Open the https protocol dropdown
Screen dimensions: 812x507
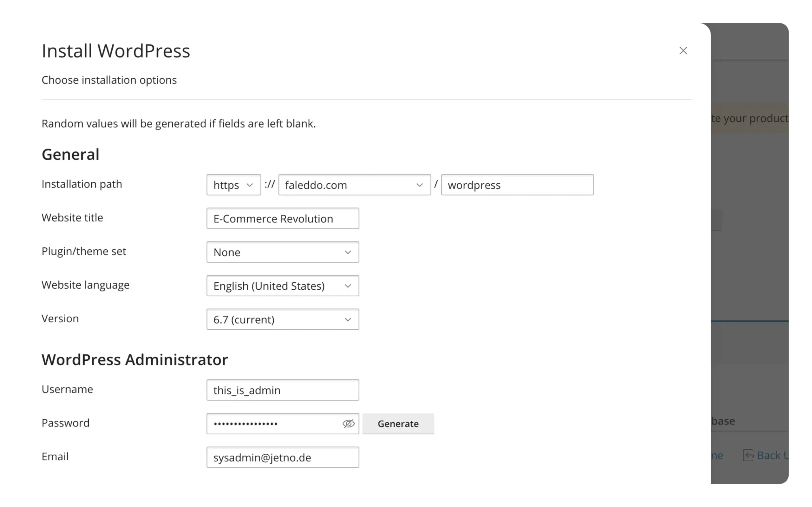[233, 185]
